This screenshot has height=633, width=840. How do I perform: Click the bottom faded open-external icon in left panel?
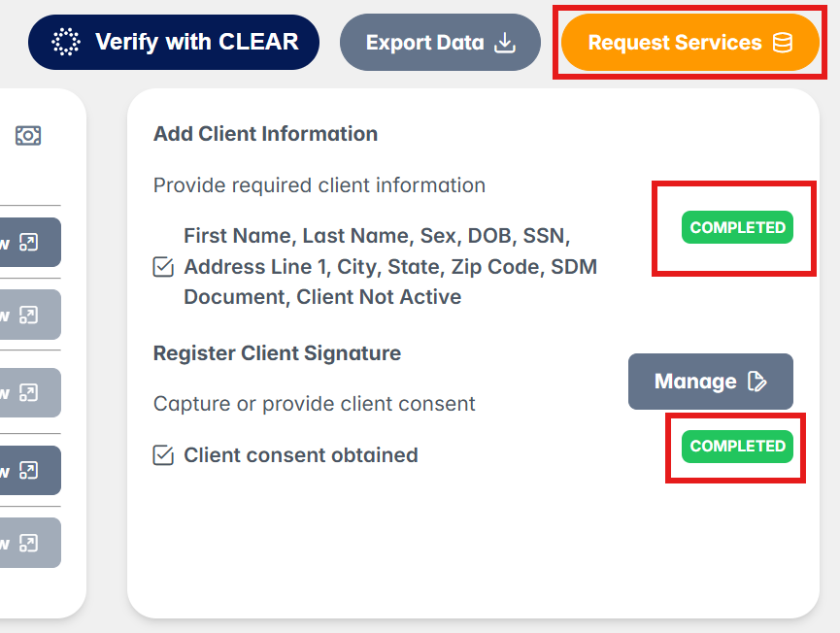pos(29,543)
